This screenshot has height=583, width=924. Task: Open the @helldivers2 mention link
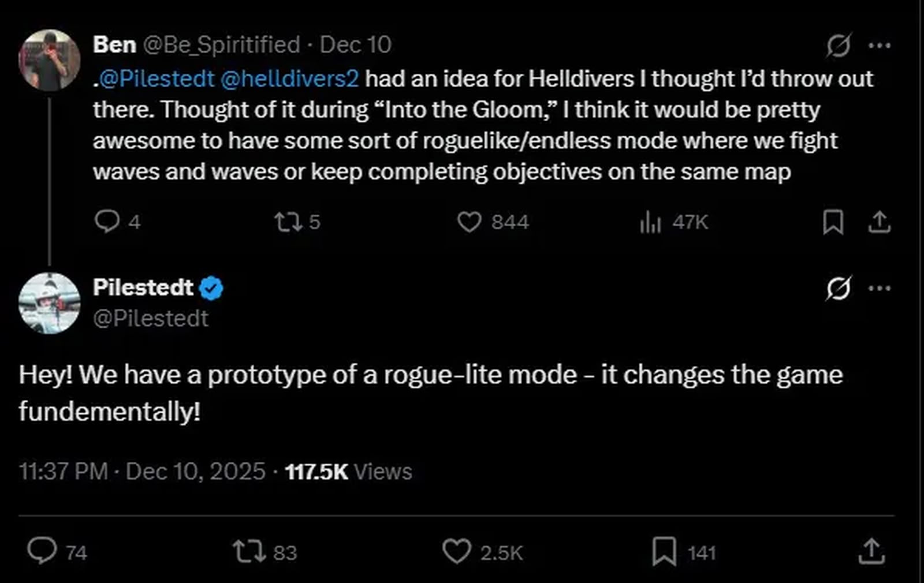point(290,79)
